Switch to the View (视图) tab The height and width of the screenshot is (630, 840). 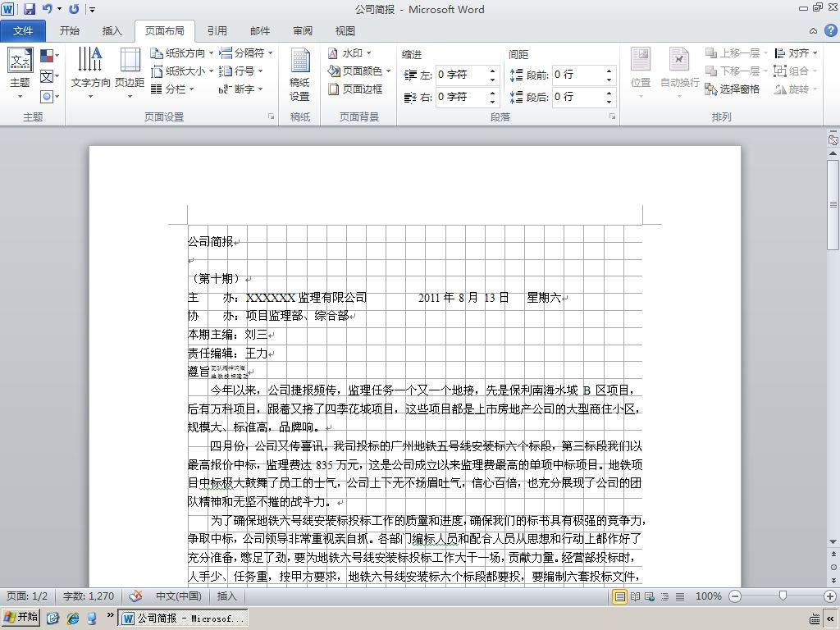[x=345, y=31]
